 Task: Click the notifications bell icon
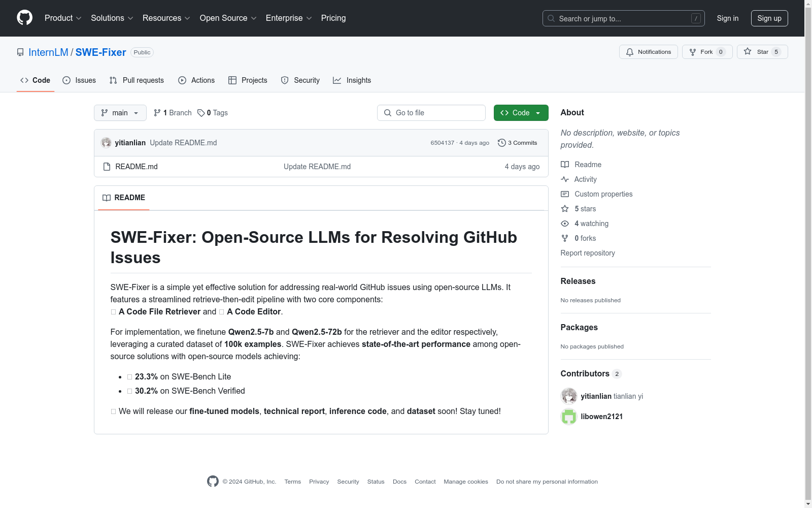point(630,52)
